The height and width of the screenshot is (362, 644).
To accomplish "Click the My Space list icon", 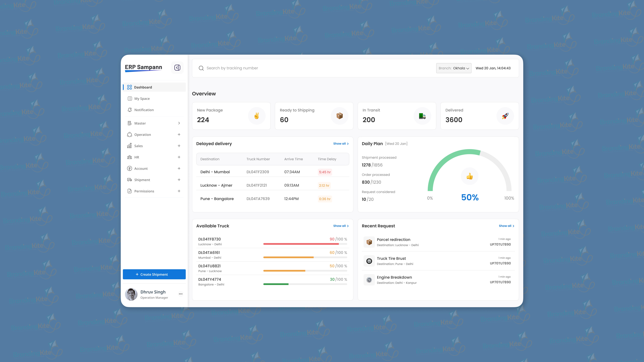I will click(x=129, y=99).
